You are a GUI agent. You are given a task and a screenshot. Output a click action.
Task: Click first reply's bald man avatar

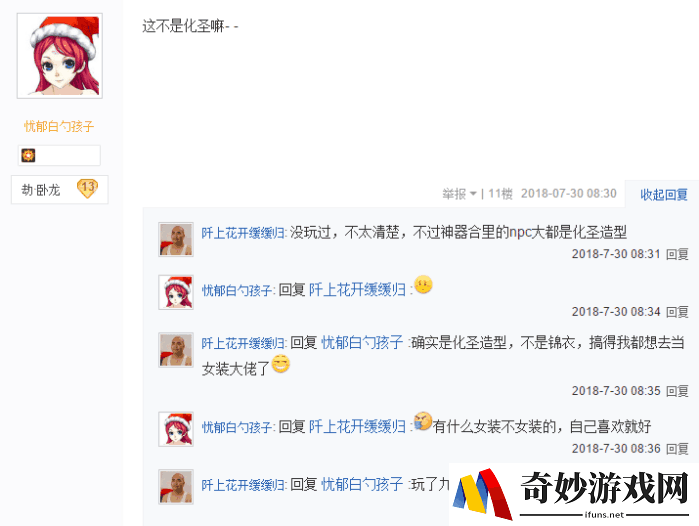coord(176,239)
